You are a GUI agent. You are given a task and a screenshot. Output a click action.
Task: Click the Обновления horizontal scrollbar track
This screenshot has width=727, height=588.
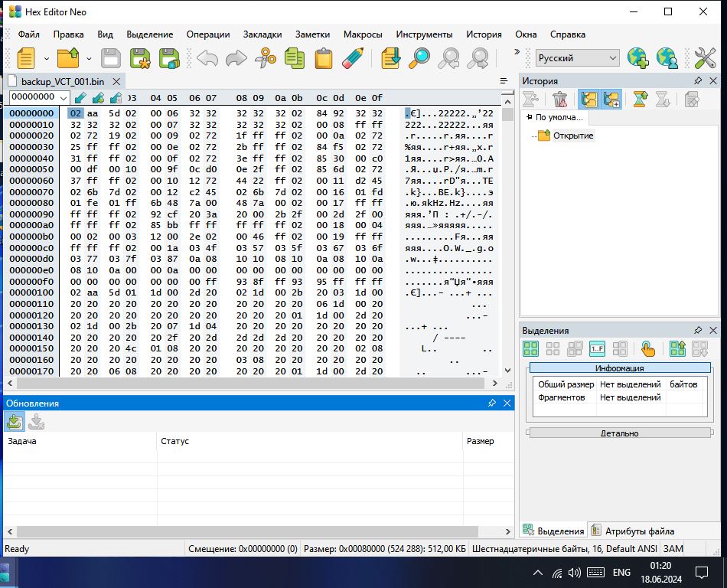coord(259,531)
